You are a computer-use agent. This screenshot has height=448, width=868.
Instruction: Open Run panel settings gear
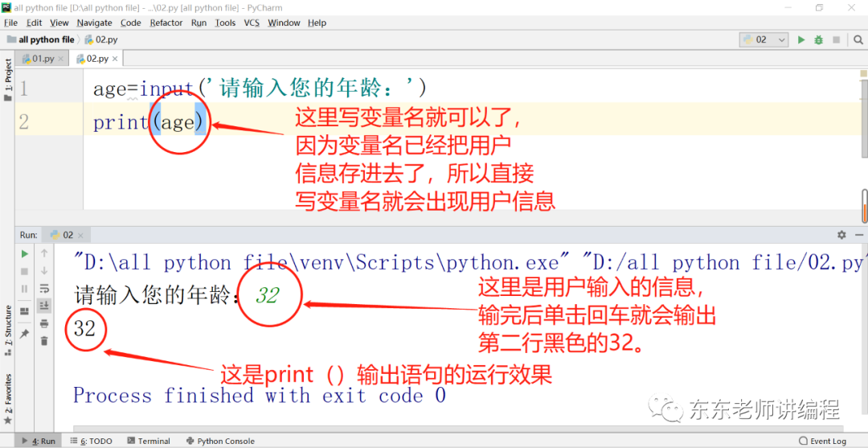click(x=841, y=235)
